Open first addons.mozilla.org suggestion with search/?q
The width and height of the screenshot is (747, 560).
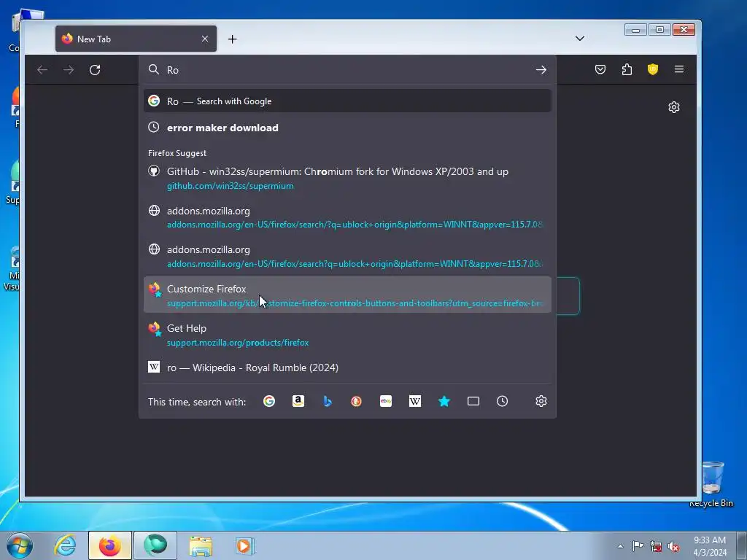point(347,217)
